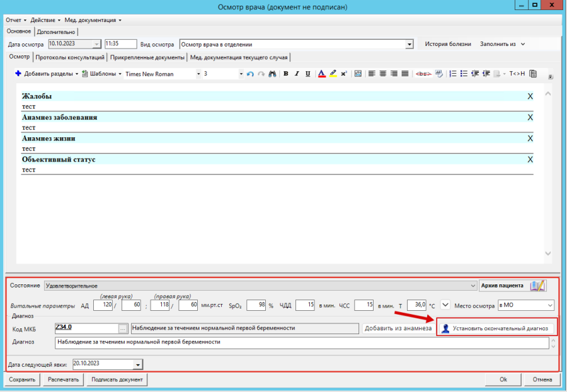Click the examination time field 11:35
Image resolution: width=567 pixels, height=392 pixels.
(x=120, y=44)
